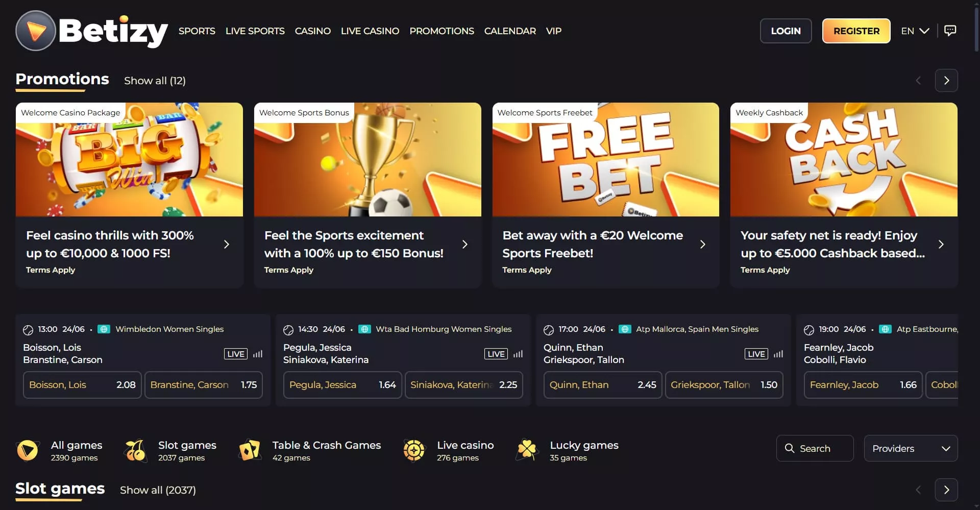The image size is (980, 510).
Task: Select the All games category icon
Action: (x=28, y=450)
